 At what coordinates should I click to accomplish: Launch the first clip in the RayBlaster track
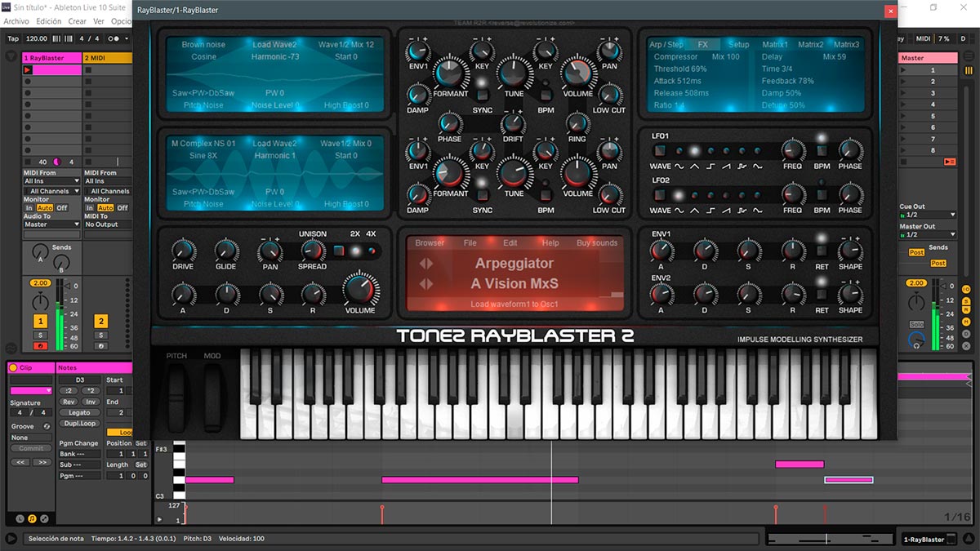point(27,70)
